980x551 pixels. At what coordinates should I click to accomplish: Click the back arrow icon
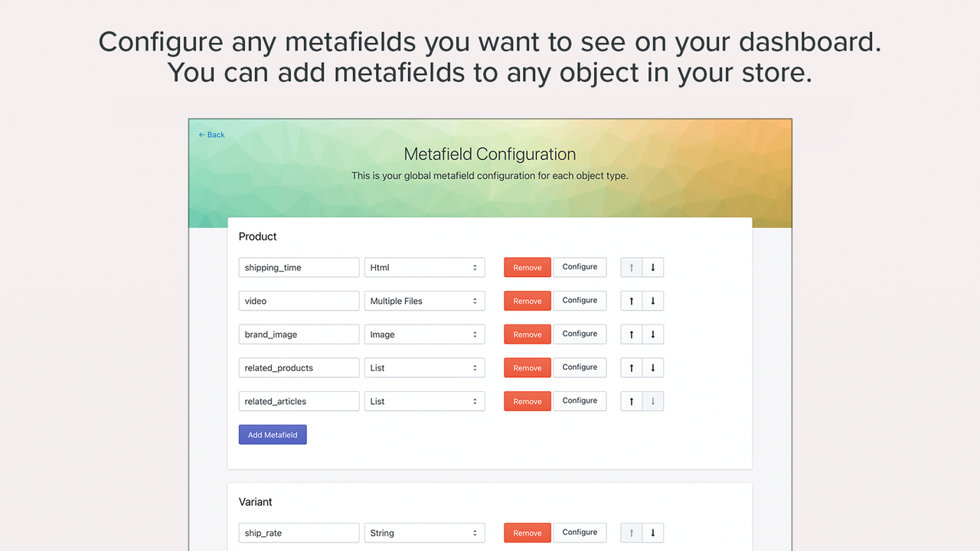coord(201,135)
